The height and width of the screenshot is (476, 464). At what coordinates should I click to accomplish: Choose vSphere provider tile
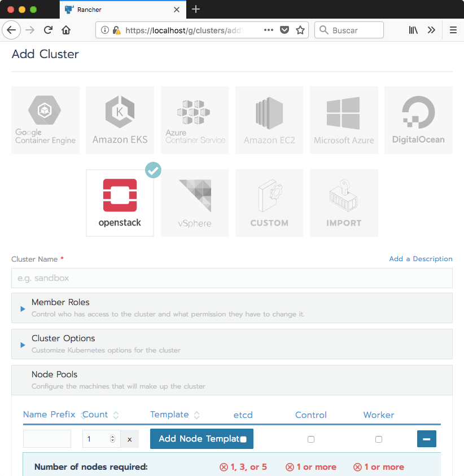[x=195, y=203]
